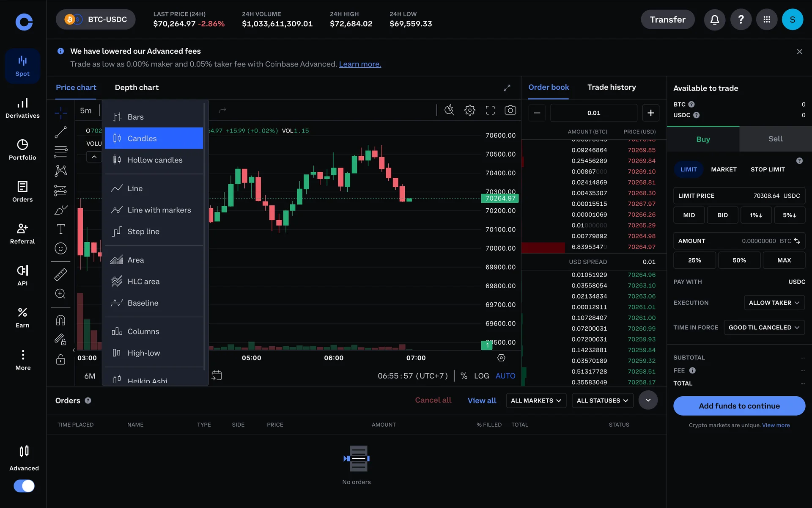
Task: Switch to the Trade history tab
Action: click(611, 87)
